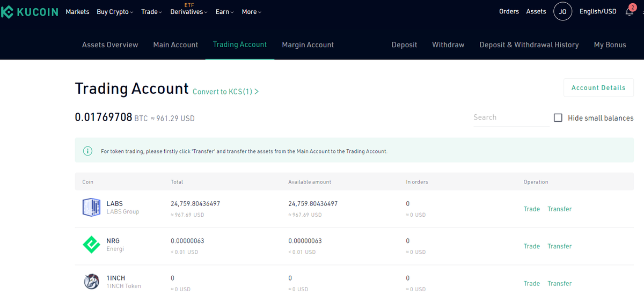Click NRG total 0.00000063
This screenshot has width=644, height=295.
[187, 241]
